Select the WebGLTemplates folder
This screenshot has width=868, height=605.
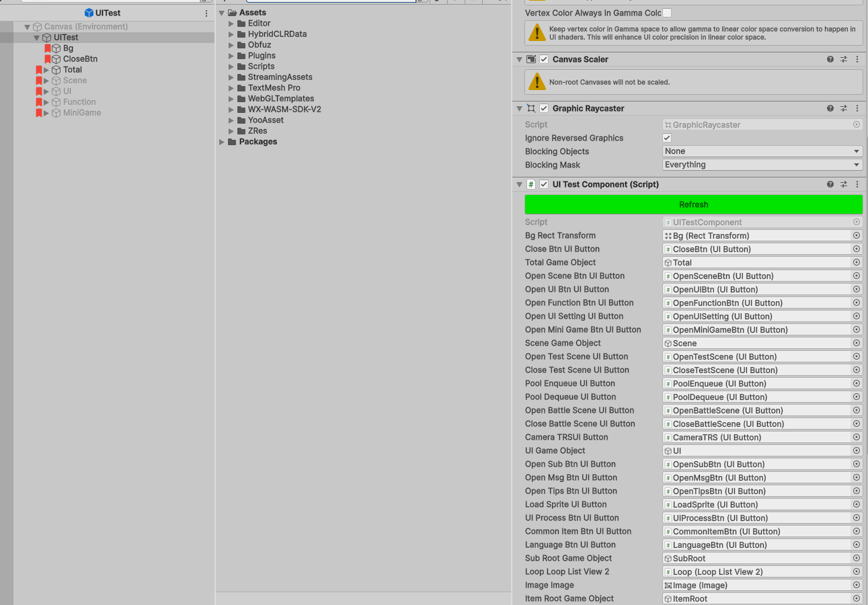[x=281, y=99]
